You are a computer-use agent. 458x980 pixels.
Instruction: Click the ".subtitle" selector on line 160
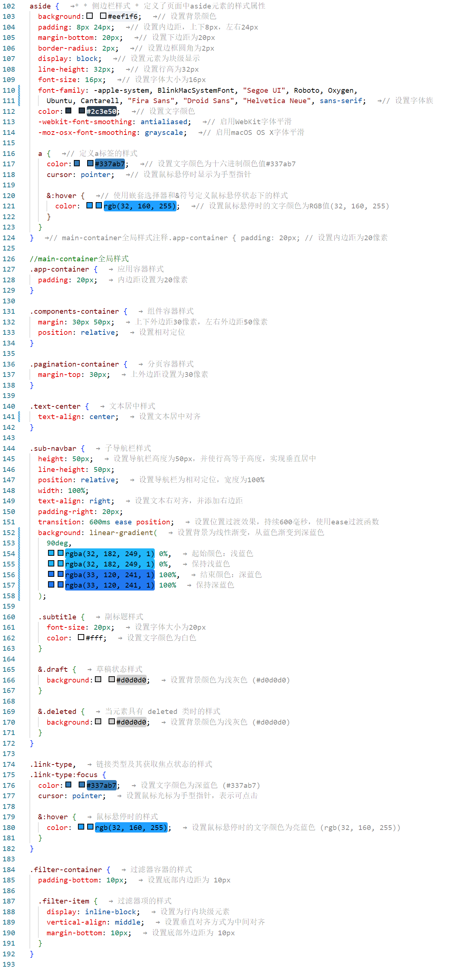point(57,617)
